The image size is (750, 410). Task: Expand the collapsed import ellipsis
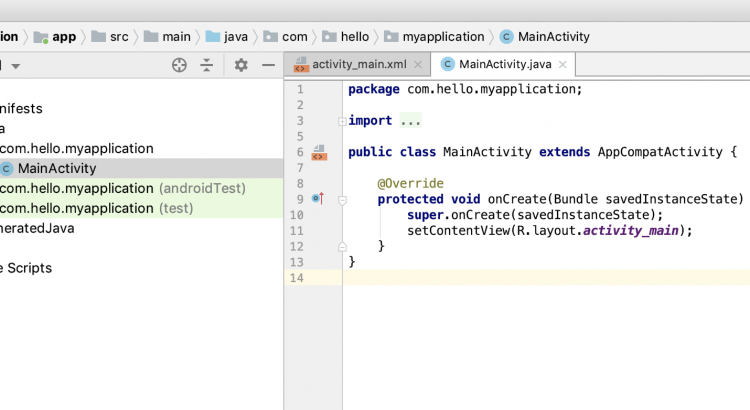[x=410, y=121]
